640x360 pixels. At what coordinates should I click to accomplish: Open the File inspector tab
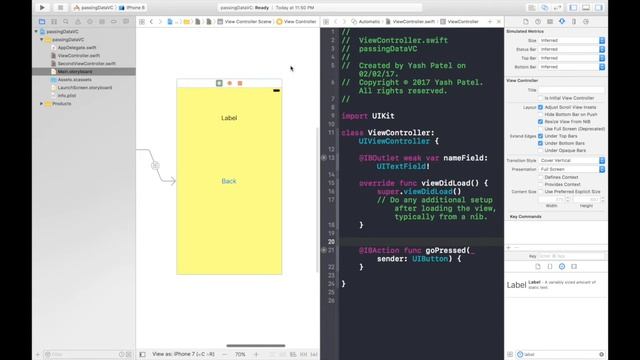click(x=526, y=22)
